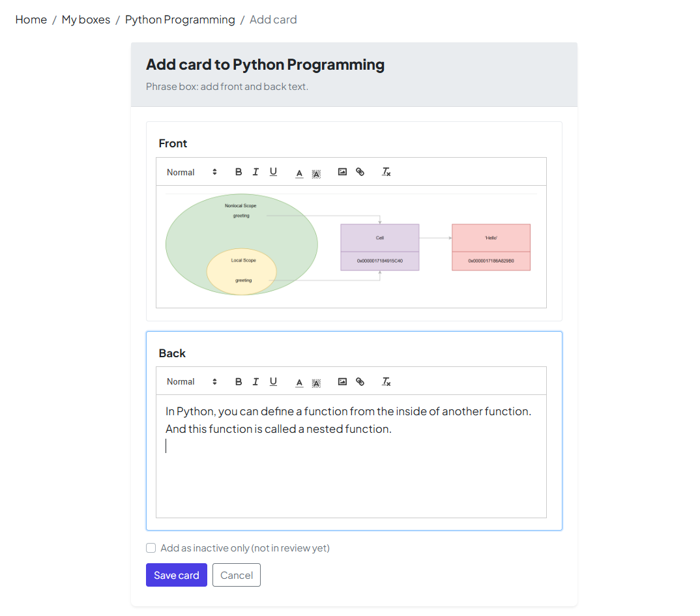Open Normal heading dropdown in Back editor
The width and height of the screenshot is (700, 616).
click(x=192, y=382)
